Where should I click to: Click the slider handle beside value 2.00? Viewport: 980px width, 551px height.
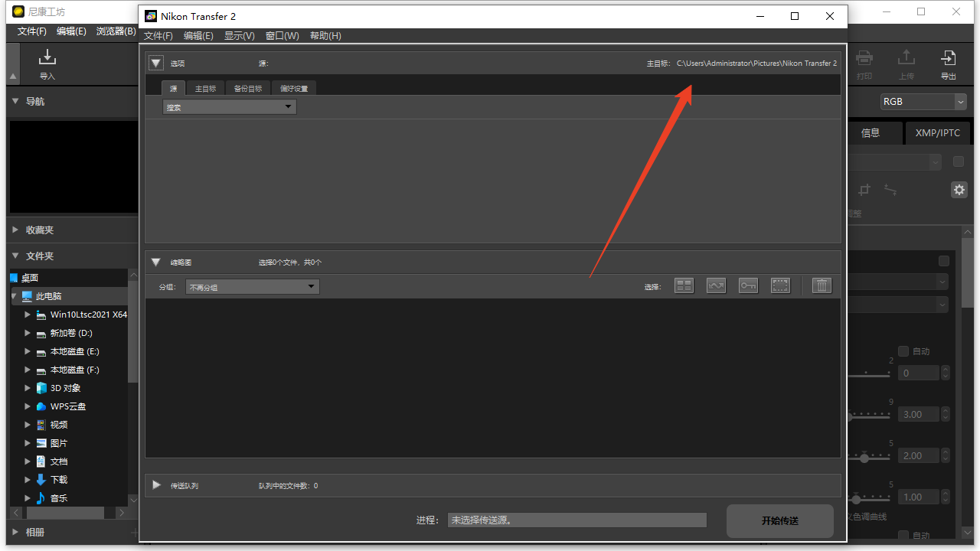(864, 458)
